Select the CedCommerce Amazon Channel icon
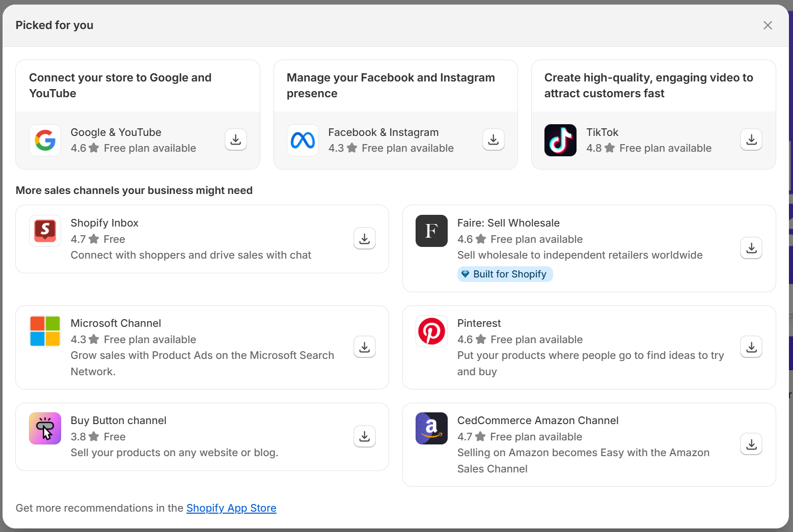 pyautogui.click(x=431, y=428)
